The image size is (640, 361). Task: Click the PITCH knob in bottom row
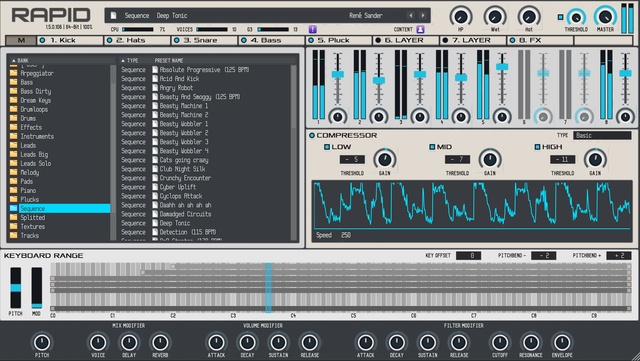42,342
